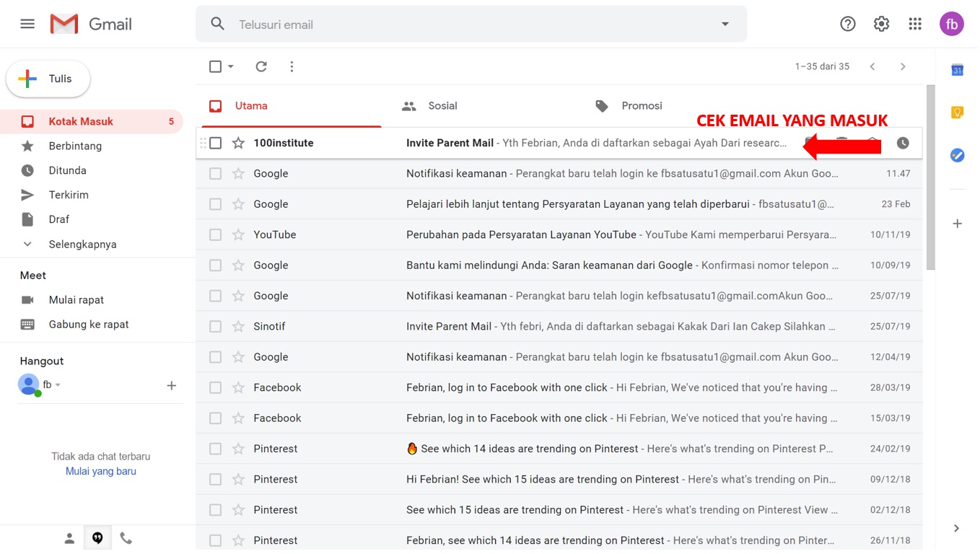Screen dimensions: 980x554
Task: Click the email list vertical scrollbar
Action: 930,177
